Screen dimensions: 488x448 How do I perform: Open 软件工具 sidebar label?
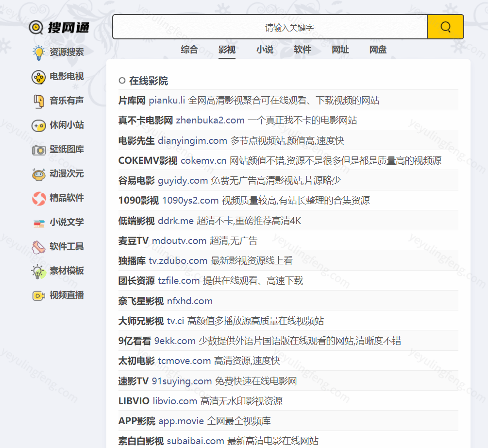point(67,246)
